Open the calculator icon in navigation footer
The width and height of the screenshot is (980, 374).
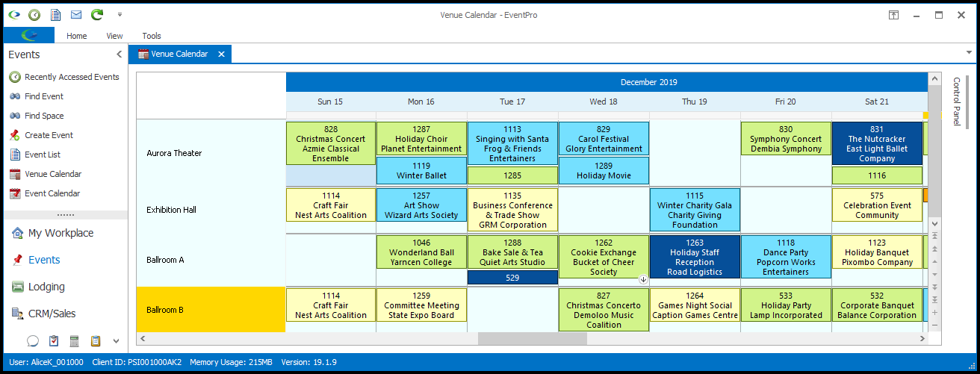coord(75,341)
